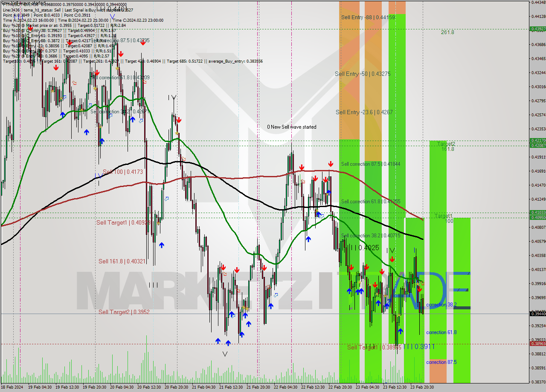Click the 'Target 685: 0.51722' text
This screenshot has width=546, height=392.
click(186, 61)
